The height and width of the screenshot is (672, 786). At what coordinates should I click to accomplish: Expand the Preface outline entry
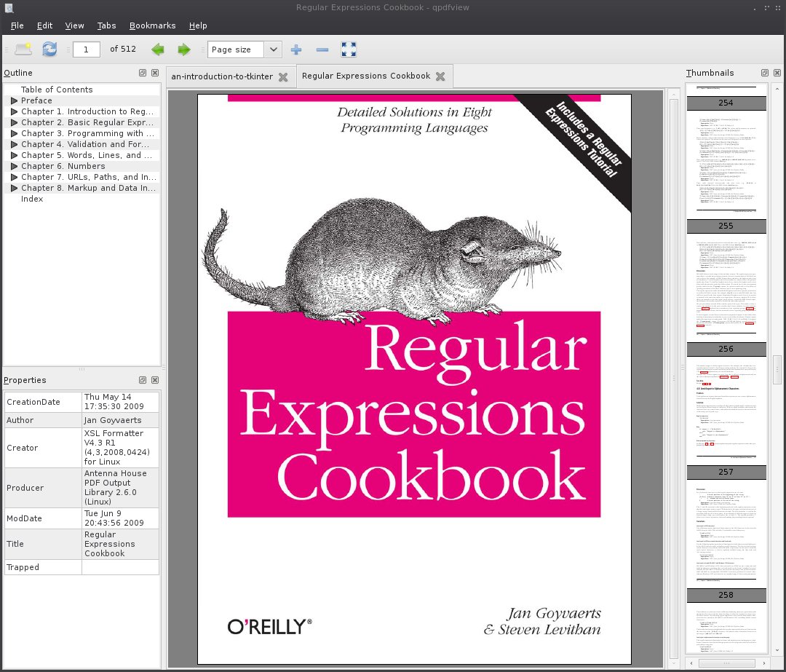click(14, 100)
